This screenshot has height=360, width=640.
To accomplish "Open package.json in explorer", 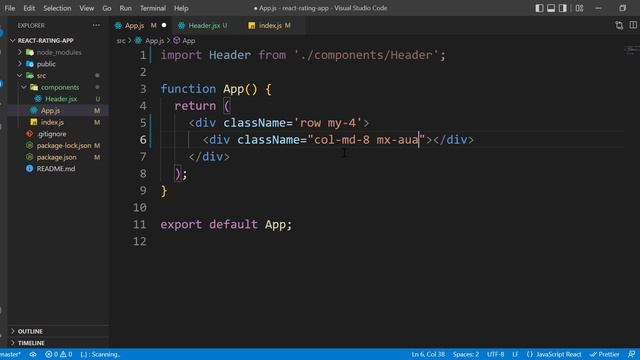I will pos(56,157).
